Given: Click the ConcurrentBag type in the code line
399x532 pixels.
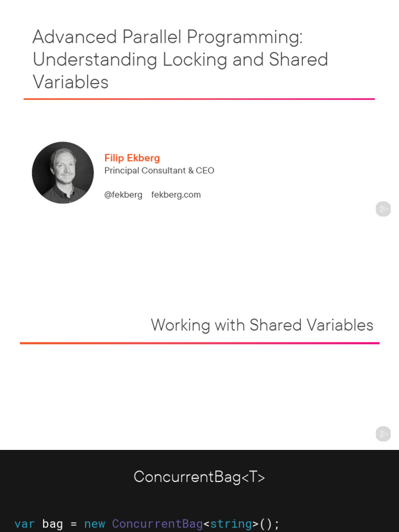Looking at the screenshot, I should [157, 524].
